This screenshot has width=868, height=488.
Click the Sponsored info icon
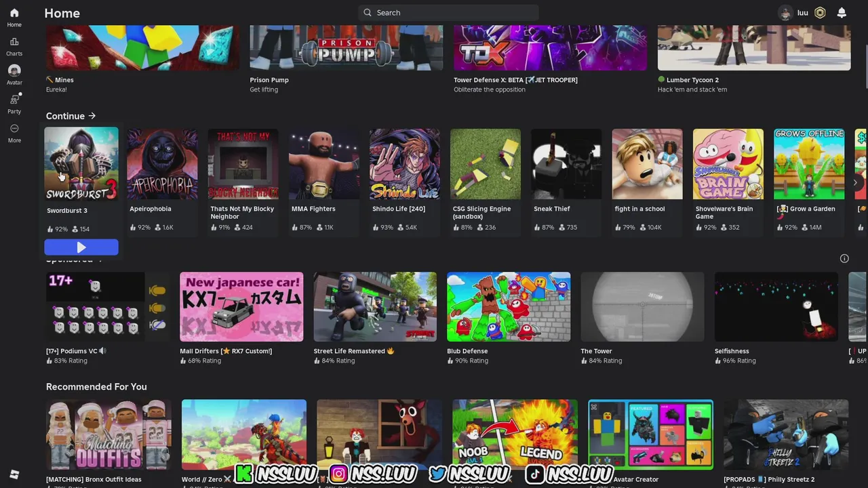point(844,258)
